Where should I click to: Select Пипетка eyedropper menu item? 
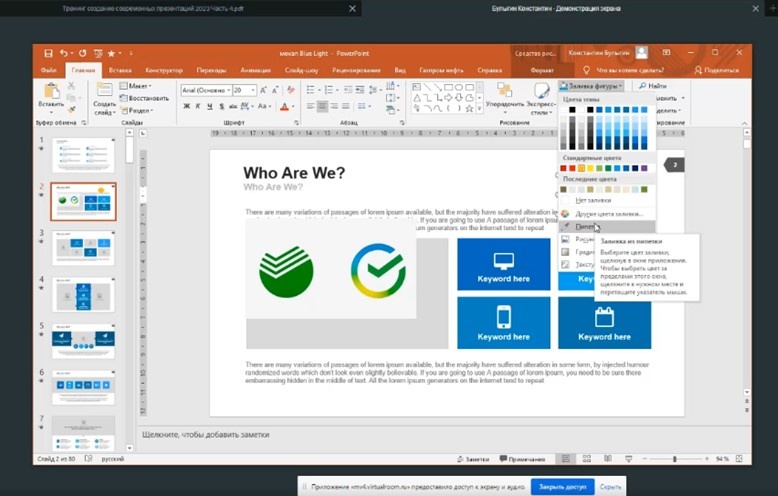click(608, 227)
